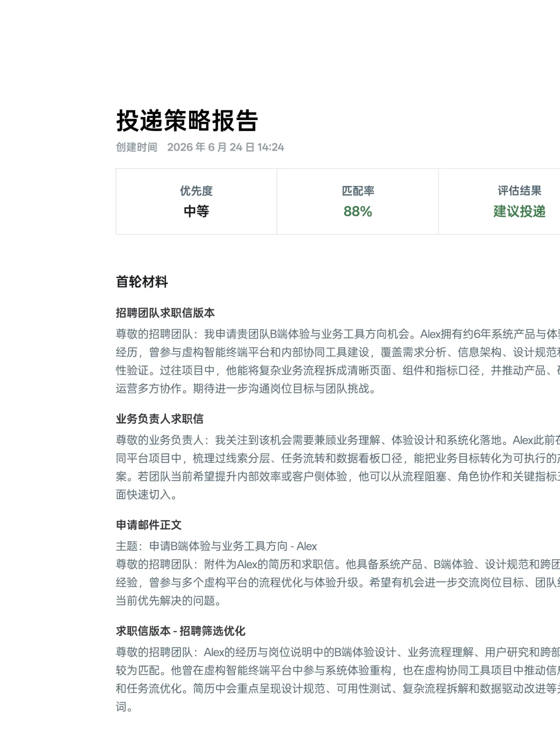Click the email subject line 主题：申请B端体验与业务工具方向 - Alex

point(216,546)
